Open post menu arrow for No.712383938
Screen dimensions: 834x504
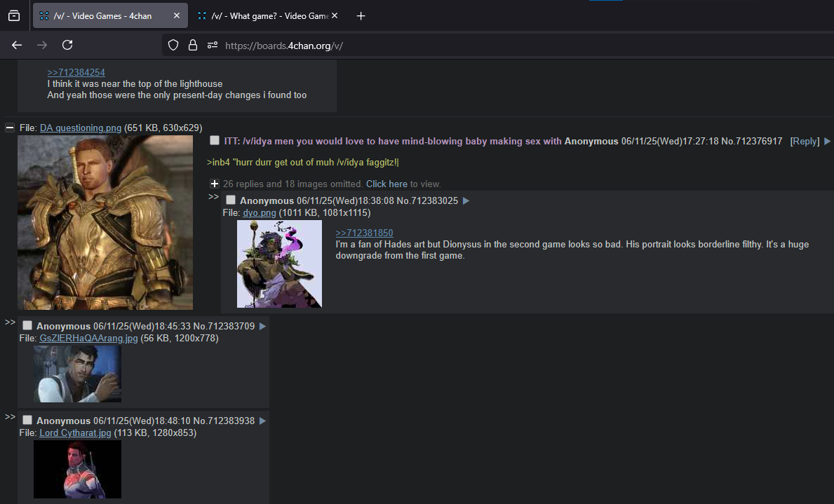[x=262, y=421]
